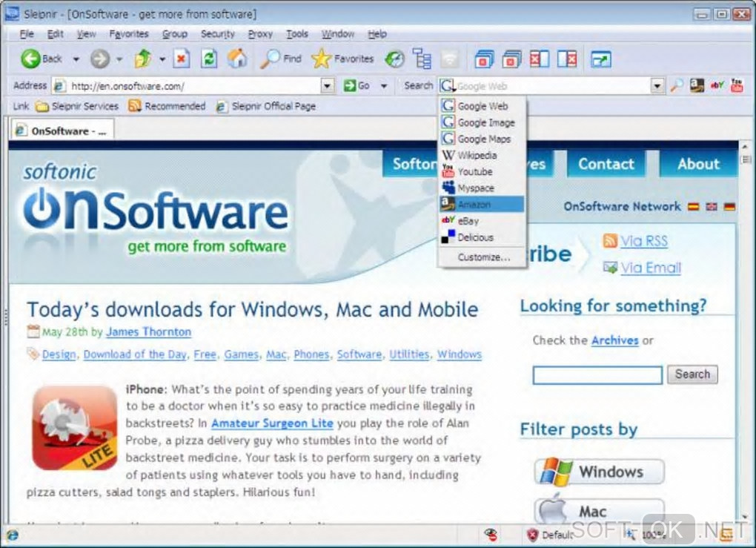756x548 pixels.
Task: Click the first close-tabs window icon
Action: tap(483, 59)
